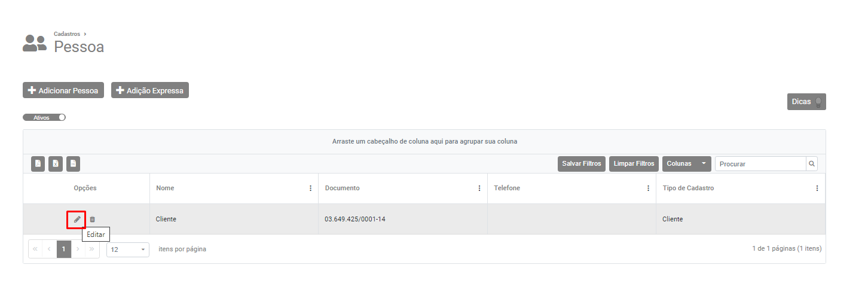Sort by the Nome column header
The height and width of the screenshot is (286, 868).
coord(165,188)
